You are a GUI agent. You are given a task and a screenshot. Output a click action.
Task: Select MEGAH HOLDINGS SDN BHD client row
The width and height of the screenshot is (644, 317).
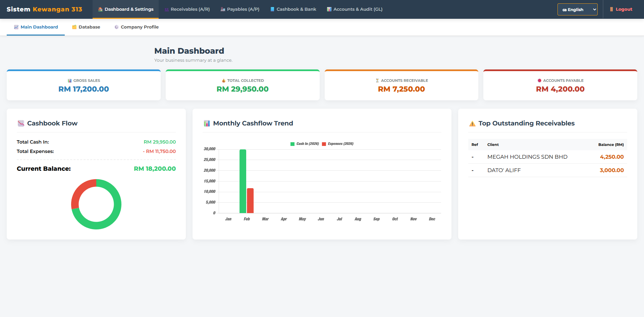[528, 157]
